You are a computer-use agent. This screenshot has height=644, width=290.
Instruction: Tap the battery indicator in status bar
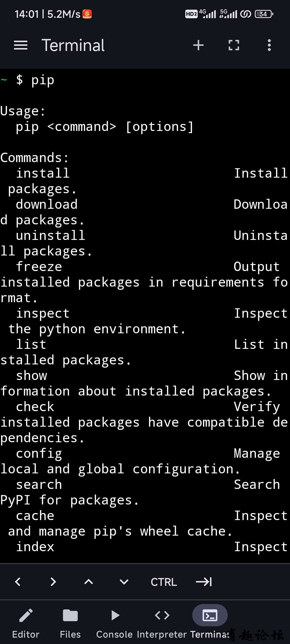click(264, 14)
